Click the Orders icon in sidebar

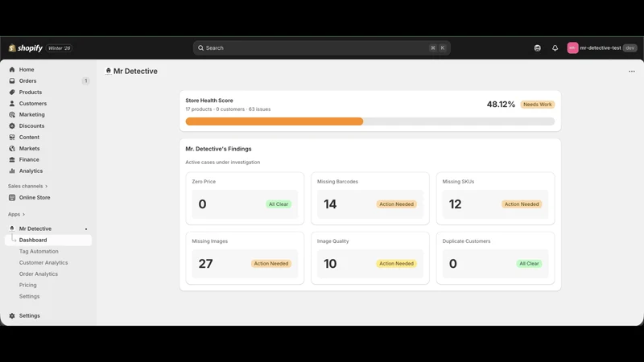pos(12,81)
